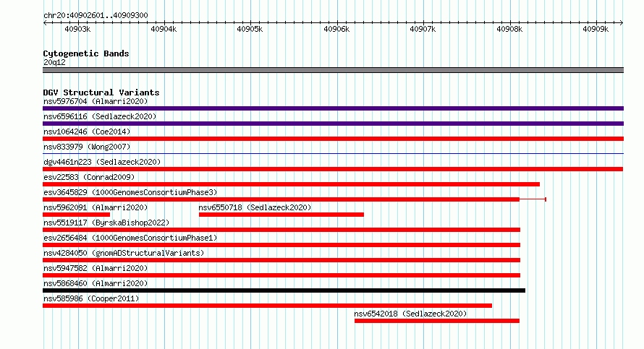The image size is (644, 349).
Task: Click the 40909k ruler position label
Action: tap(596, 29)
